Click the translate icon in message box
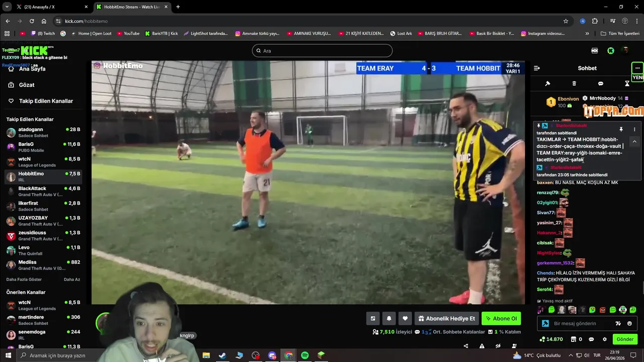This screenshot has height=362, width=644. tap(619, 324)
